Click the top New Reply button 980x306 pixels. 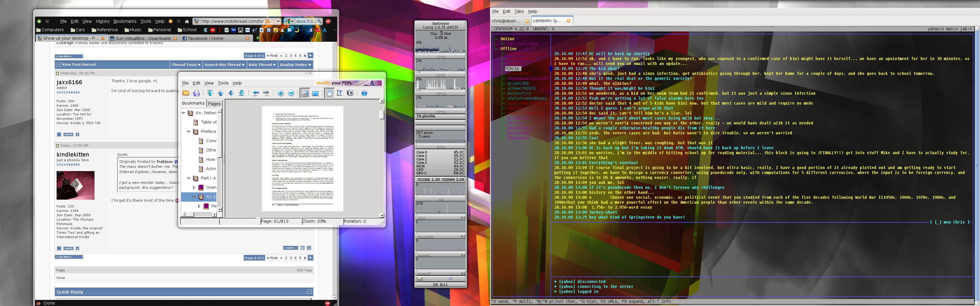coord(69,56)
